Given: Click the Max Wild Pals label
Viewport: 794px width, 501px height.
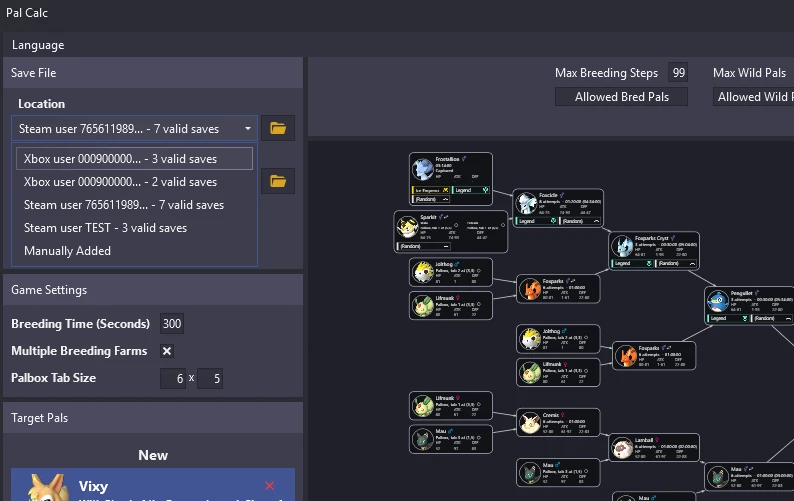Looking at the screenshot, I should [749, 73].
